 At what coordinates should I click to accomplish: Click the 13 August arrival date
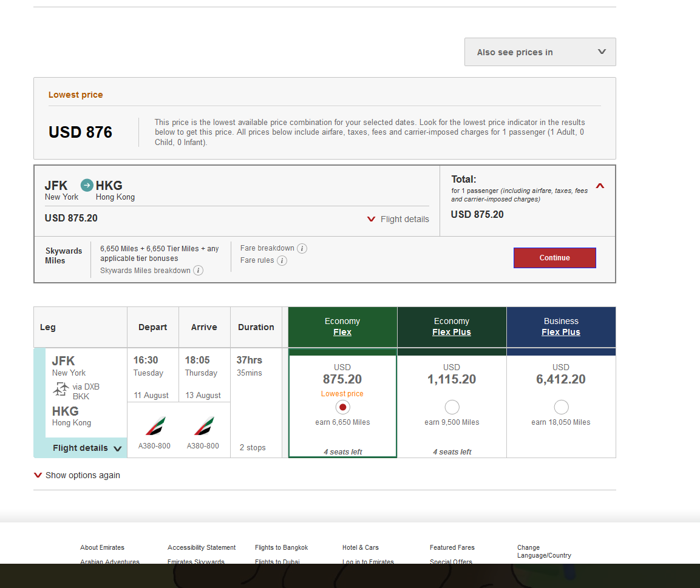point(203,395)
